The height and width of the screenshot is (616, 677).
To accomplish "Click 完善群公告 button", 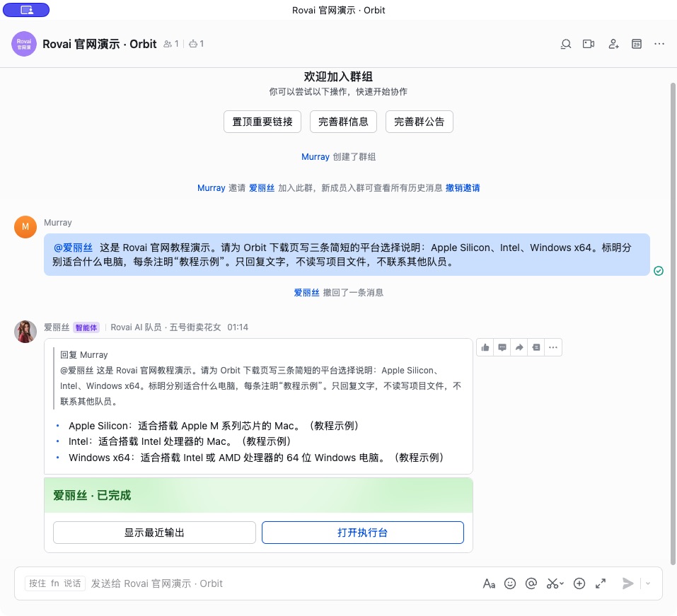I will click(419, 122).
